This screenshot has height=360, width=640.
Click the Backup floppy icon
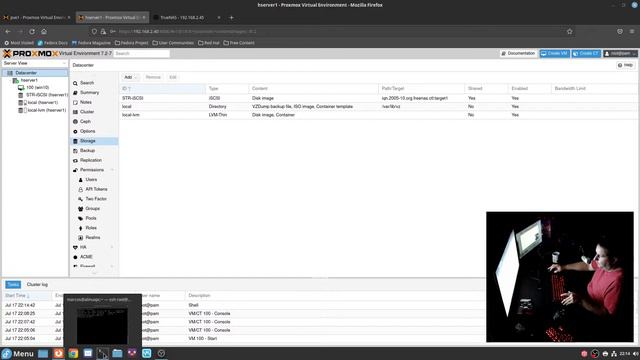coord(75,151)
